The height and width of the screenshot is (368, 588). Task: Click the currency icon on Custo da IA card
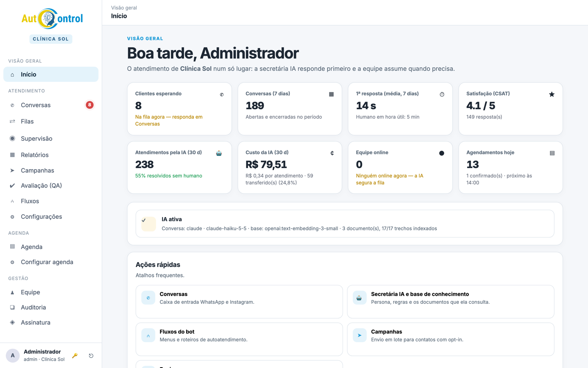pyautogui.click(x=332, y=153)
